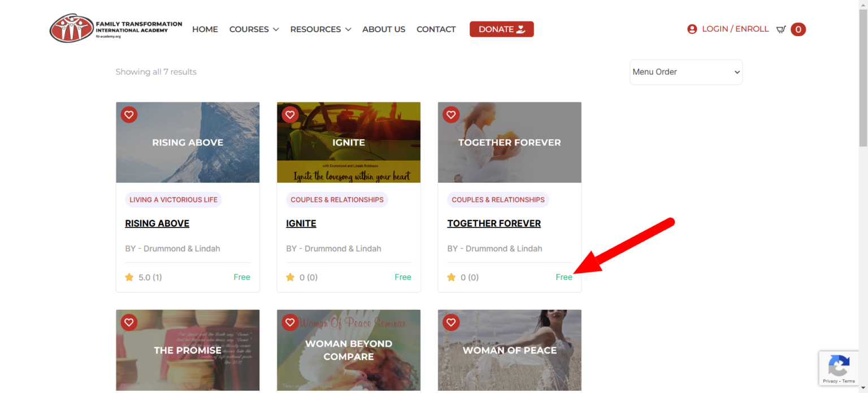This screenshot has width=868, height=393.
Task: Click the Free price label on Together Forever
Action: 564,277
